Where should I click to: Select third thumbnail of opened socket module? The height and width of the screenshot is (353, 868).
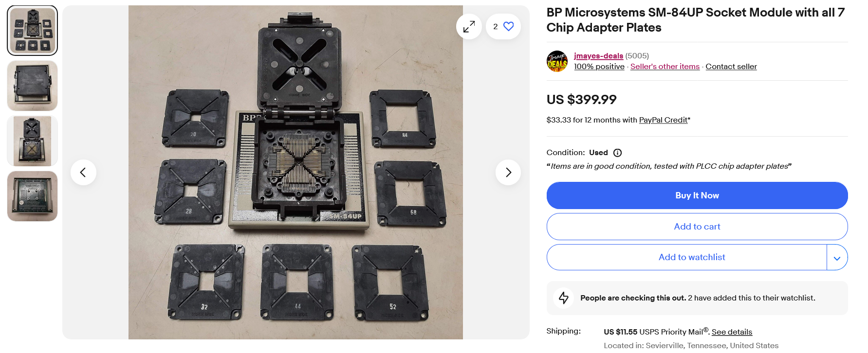[x=33, y=141]
